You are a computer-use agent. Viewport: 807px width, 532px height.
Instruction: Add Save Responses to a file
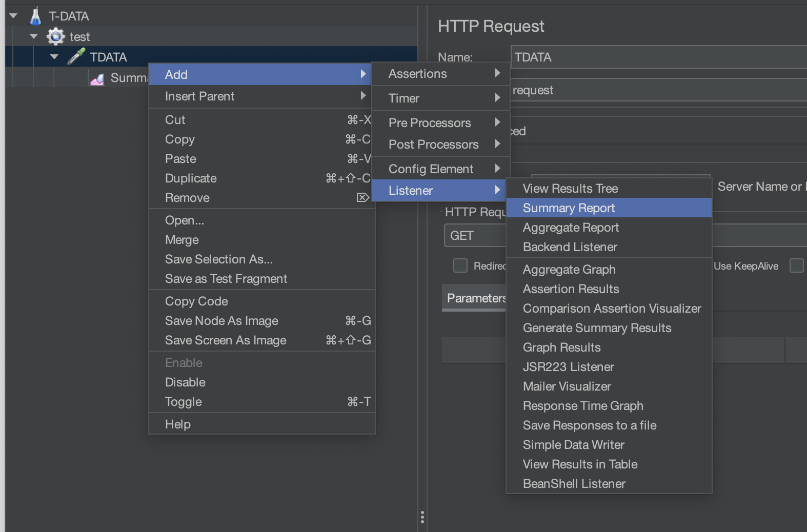coord(609,425)
